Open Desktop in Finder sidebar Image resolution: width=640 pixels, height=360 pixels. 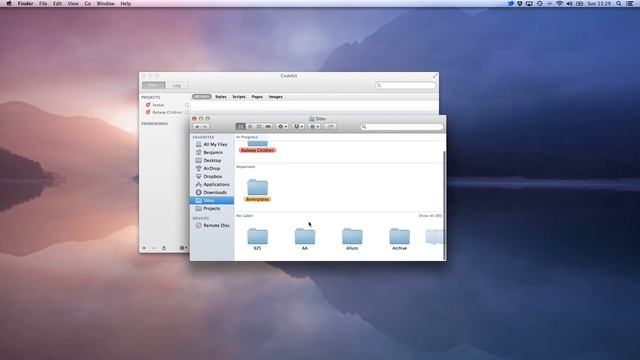(212, 160)
